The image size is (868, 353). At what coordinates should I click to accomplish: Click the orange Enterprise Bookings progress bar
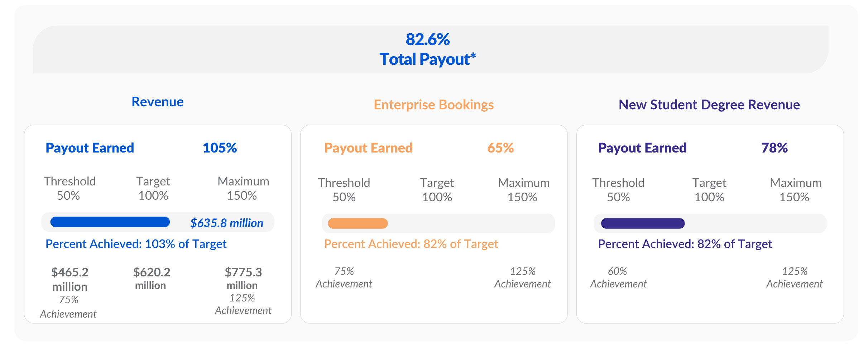click(358, 223)
